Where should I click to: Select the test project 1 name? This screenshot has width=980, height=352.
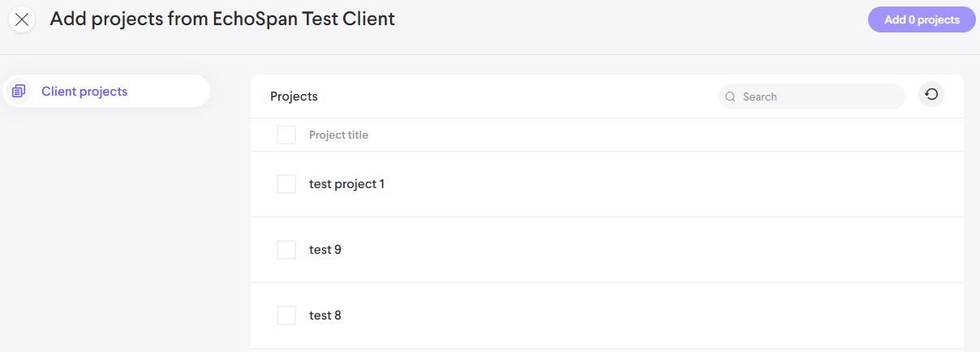click(346, 184)
